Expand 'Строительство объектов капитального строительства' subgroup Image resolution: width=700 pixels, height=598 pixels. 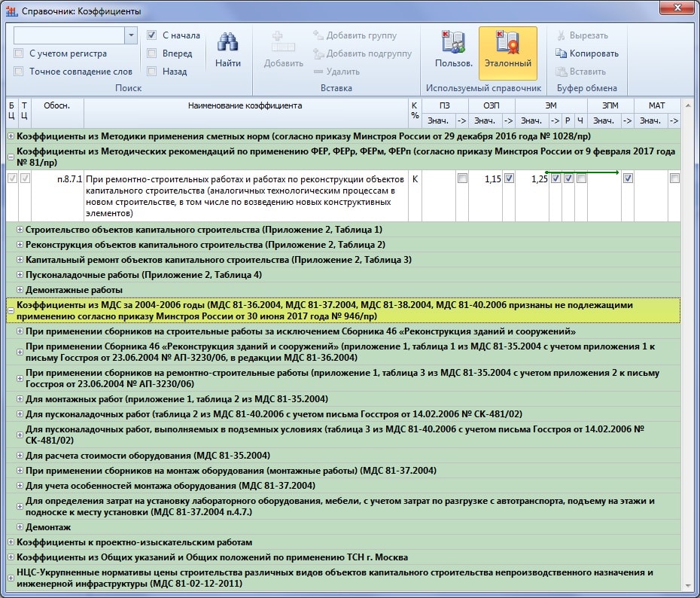(20, 230)
